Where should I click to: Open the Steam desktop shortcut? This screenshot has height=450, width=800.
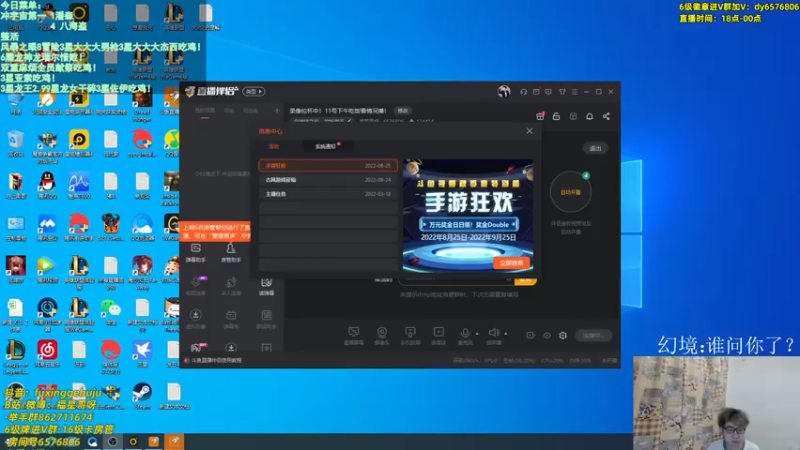click(142, 396)
